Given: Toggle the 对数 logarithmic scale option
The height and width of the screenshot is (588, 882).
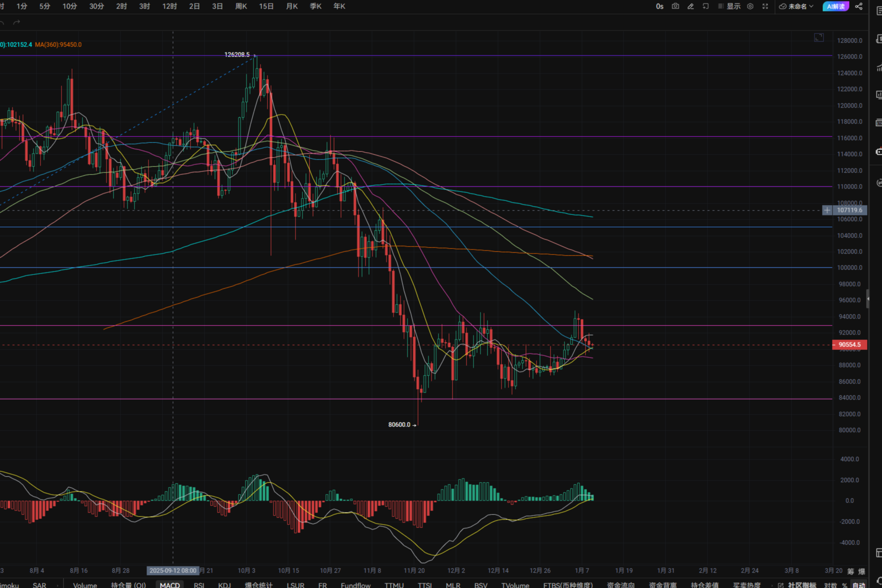Looking at the screenshot, I should coord(830,585).
